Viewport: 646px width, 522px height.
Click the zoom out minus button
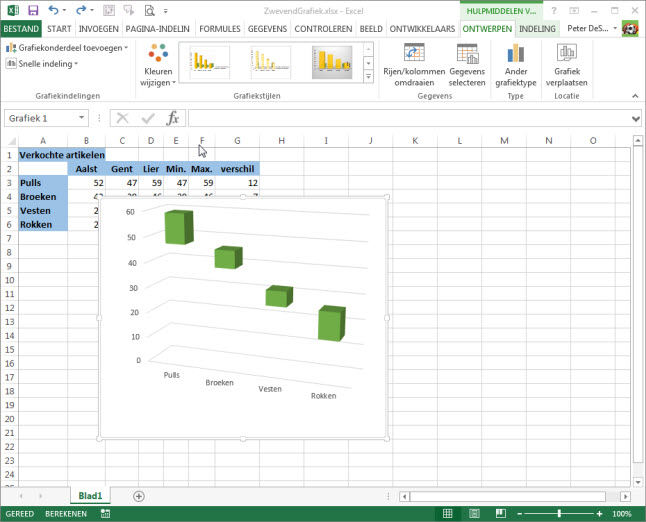(520, 513)
